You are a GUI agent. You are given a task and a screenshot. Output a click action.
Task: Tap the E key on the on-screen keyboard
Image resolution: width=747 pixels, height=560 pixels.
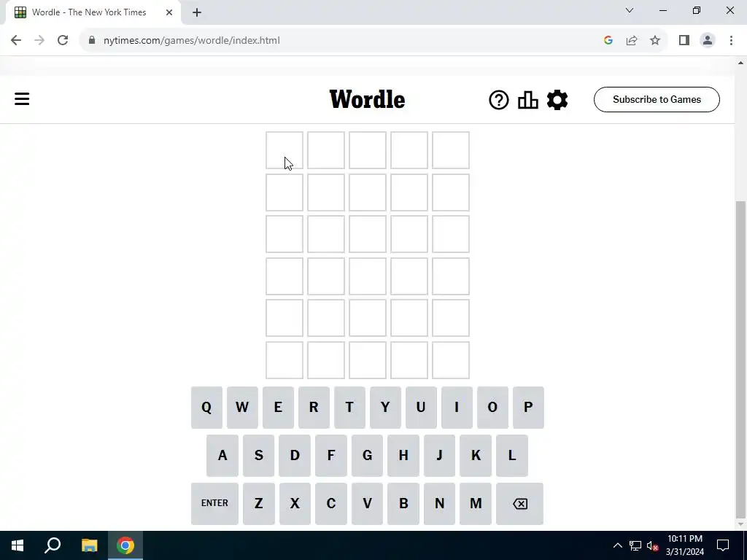click(x=278, y=407)
